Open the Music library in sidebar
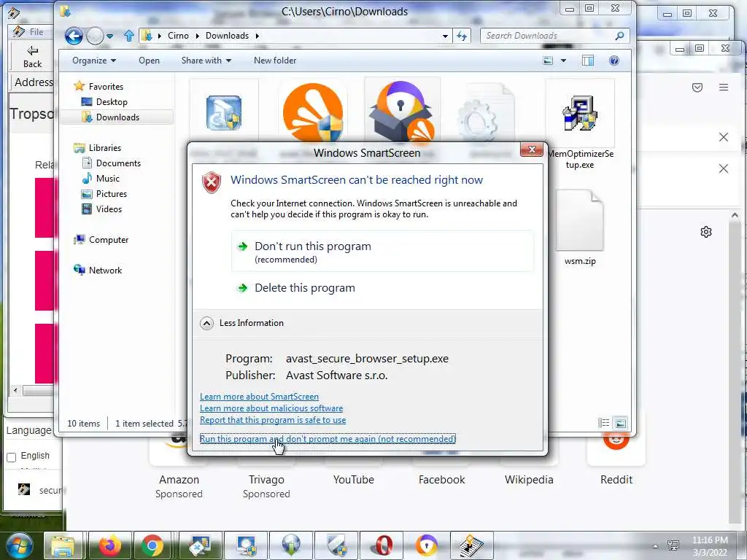747x560 pixels. 108,179
